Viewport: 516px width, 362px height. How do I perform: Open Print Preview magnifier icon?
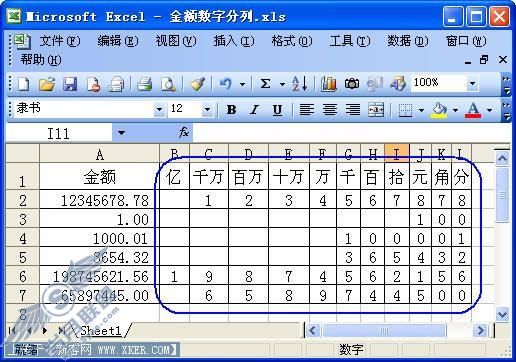pyautogui.click(x=168, y=84)
